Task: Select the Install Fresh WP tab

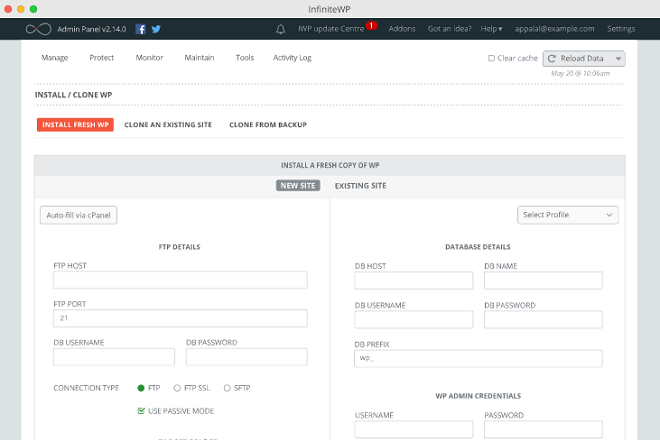Action: (75, 125)
